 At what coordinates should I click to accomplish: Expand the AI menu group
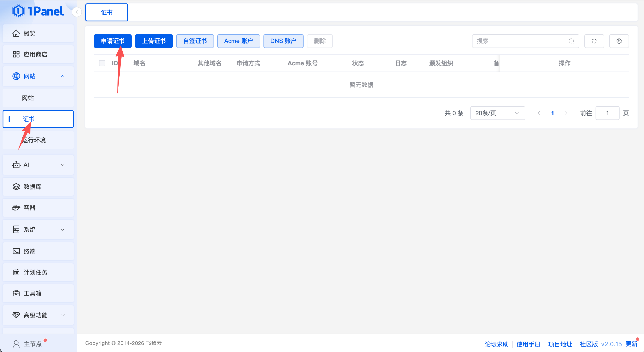click(38, 165)
